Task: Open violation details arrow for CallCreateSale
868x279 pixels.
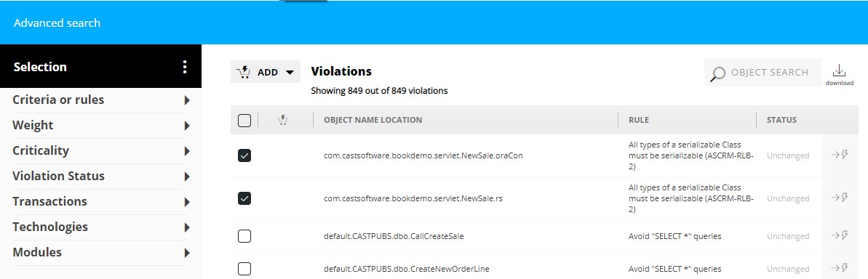Action: pyautogui.click(x=840, y=235)
